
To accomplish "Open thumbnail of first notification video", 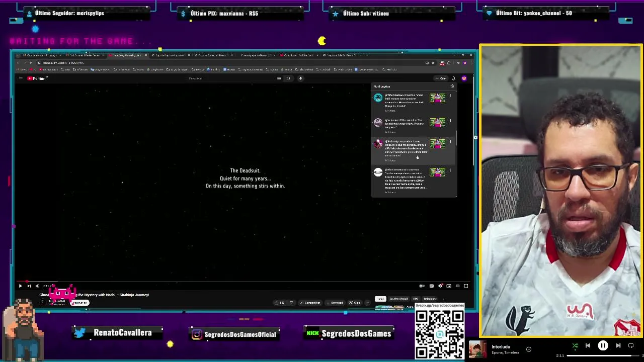I will tap(437, 98).
